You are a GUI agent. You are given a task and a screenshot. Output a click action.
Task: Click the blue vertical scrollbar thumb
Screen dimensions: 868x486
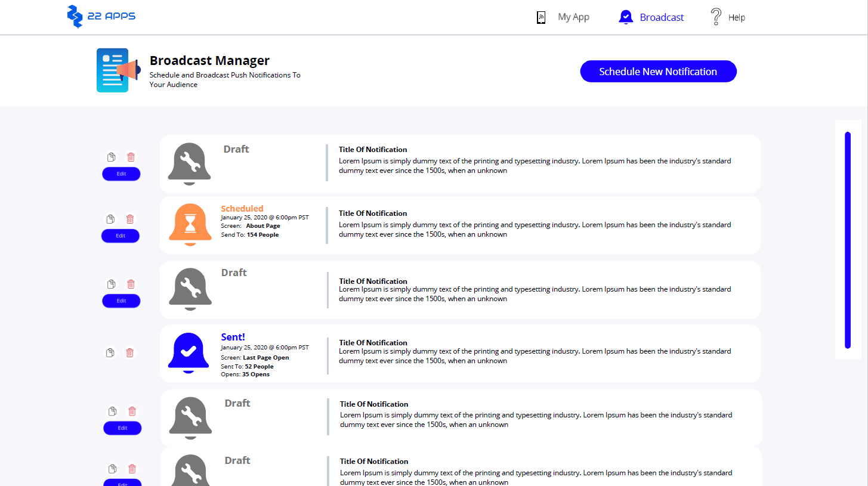coord(847,240)
